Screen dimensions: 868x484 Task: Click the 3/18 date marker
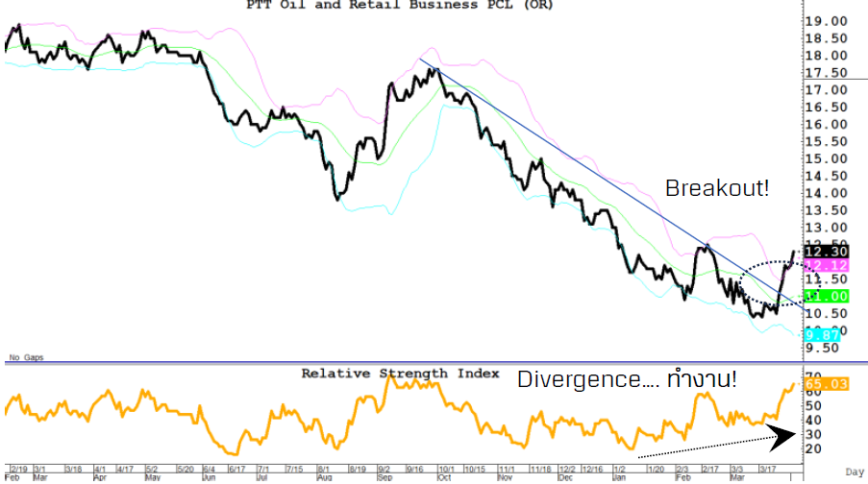[x=74, y=469]
